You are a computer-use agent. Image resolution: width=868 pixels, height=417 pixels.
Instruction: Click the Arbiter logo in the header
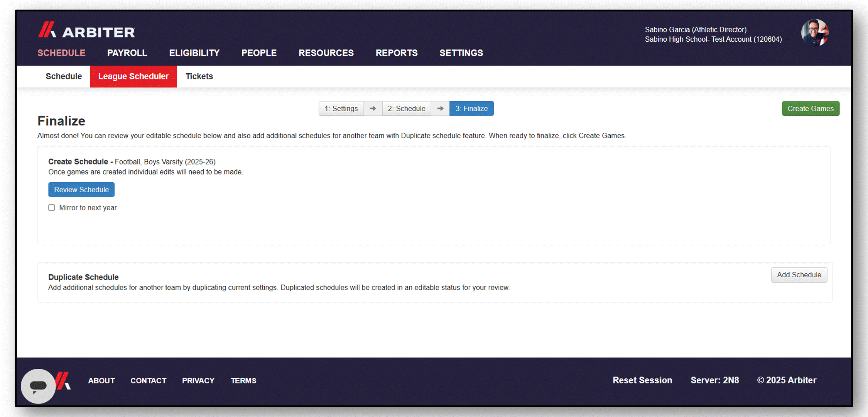tap(86, 31)
